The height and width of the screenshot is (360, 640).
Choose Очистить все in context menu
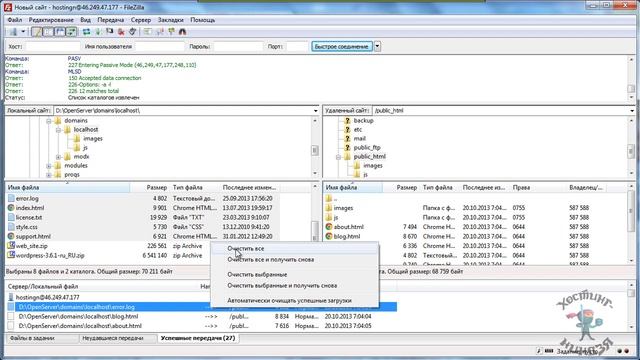(x=295, y=249)
